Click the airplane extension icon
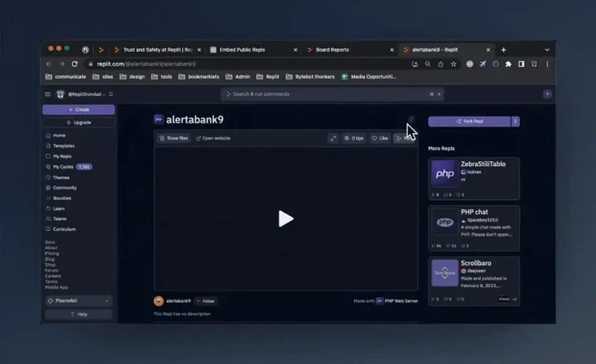 click(483, 65)
